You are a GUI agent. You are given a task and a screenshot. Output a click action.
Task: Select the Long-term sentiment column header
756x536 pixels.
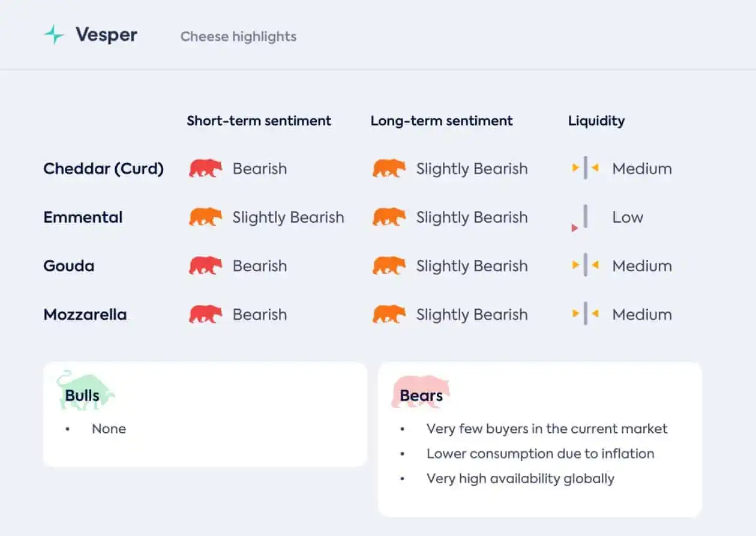coord(442,121)
